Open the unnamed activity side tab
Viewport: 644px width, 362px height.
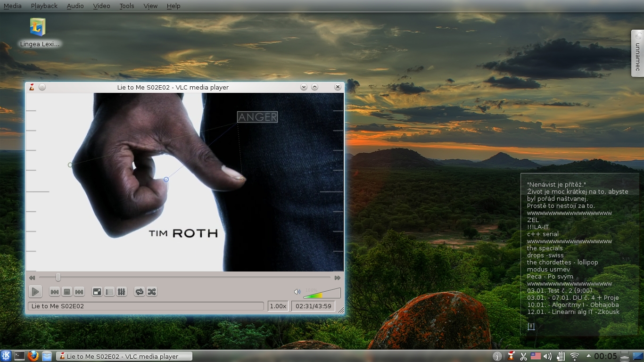point(637,53)
